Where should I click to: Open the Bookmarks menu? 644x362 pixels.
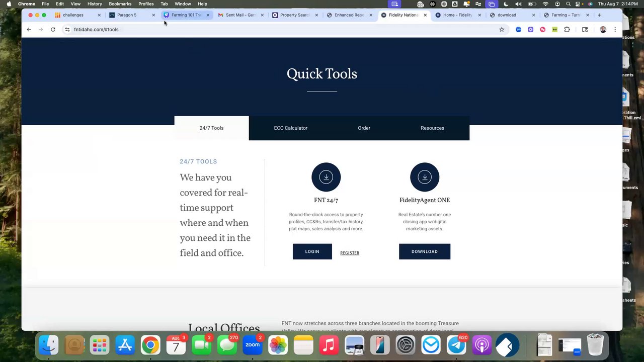point(120,4)
